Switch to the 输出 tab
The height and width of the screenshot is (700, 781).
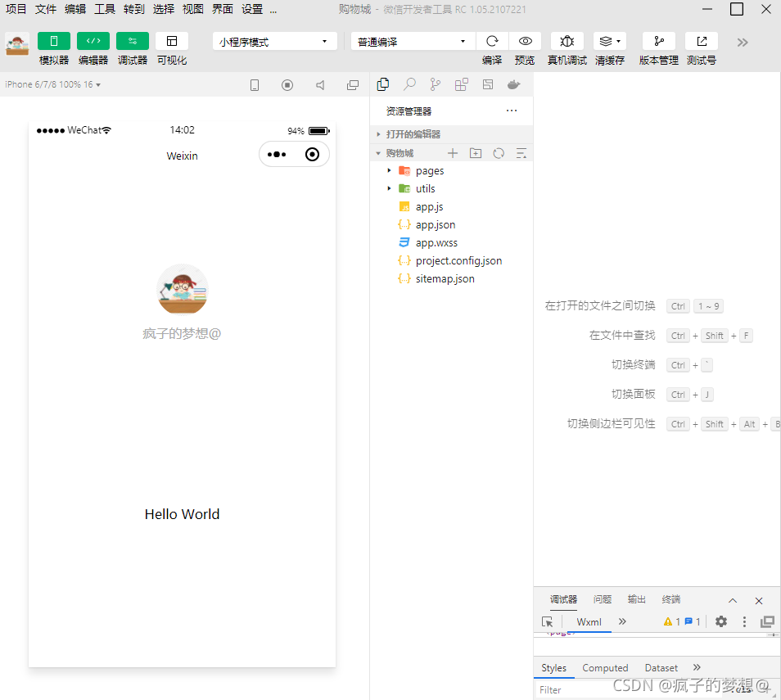click(x=637, y=599)
